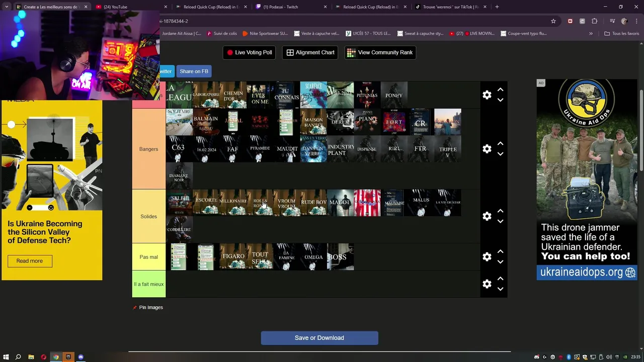
Task: Share the tier list on FB
Action: tap(194, 71)
